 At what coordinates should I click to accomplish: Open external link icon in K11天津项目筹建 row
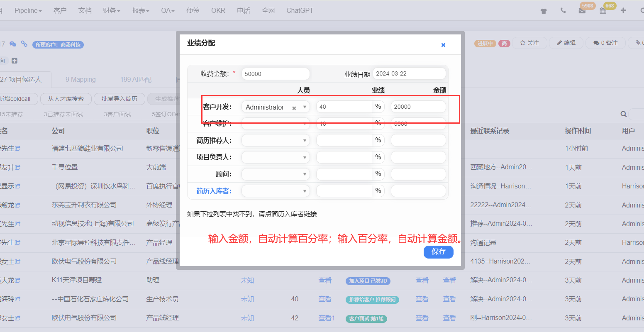pos(18,280)
